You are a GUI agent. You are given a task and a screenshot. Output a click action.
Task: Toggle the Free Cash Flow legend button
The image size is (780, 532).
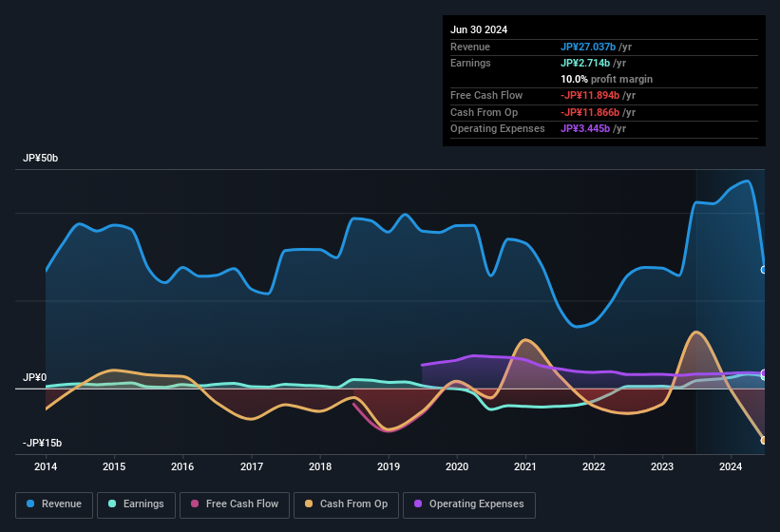point(235,504)
